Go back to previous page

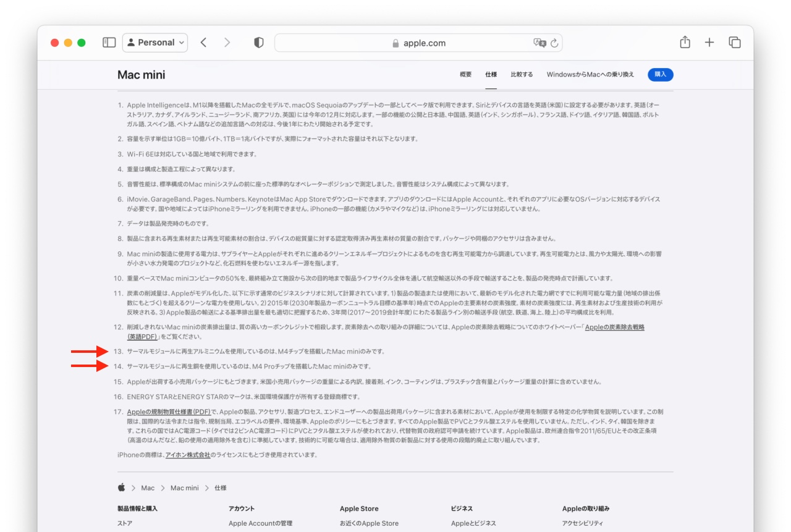(x=203, y=43)
